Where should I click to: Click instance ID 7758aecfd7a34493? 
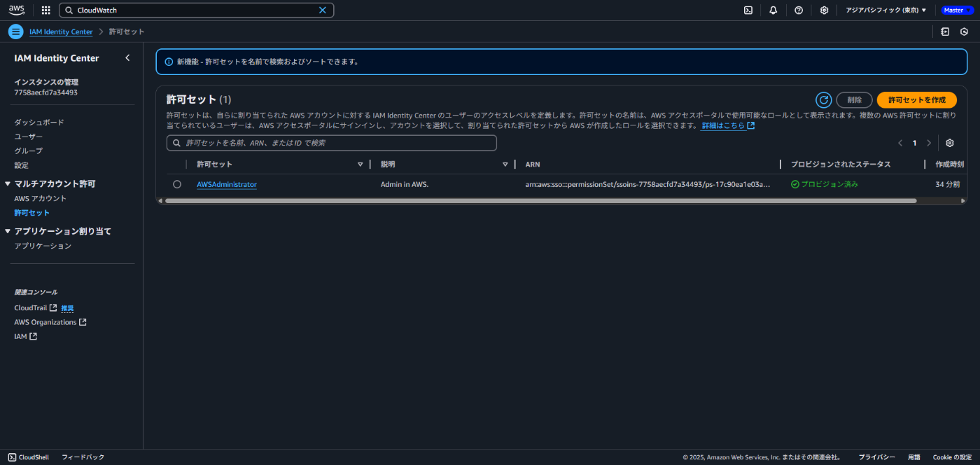(45, 92)
